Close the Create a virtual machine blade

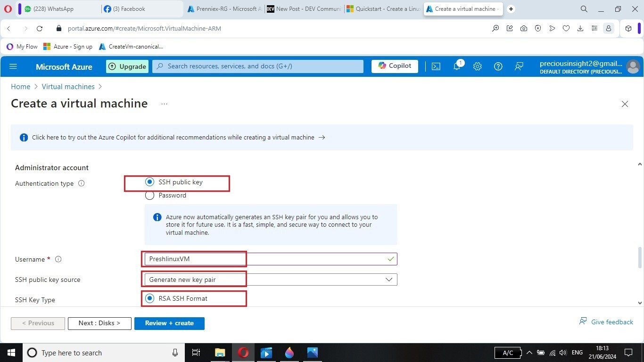(625, 104)
